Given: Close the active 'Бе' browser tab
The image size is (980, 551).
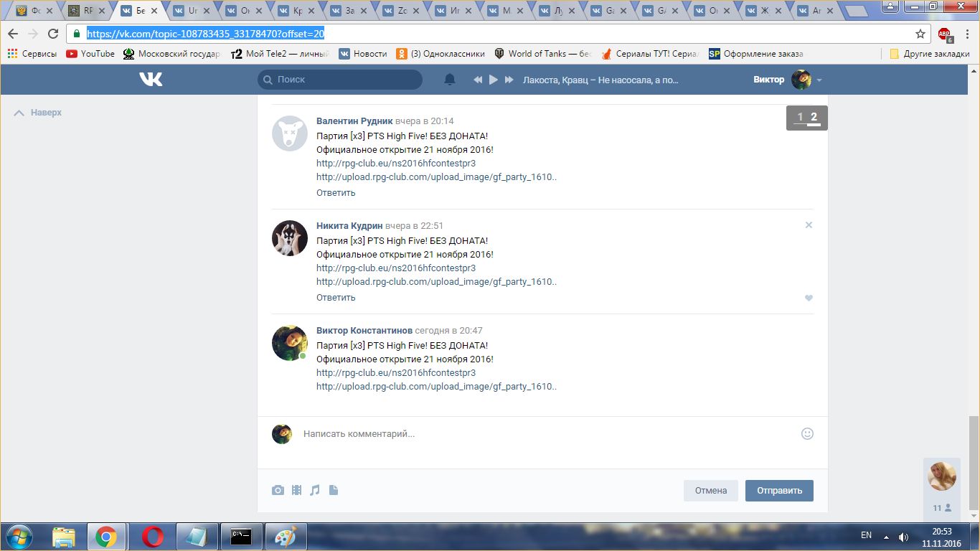Looking at the screenshot, I should click(154, 11).
